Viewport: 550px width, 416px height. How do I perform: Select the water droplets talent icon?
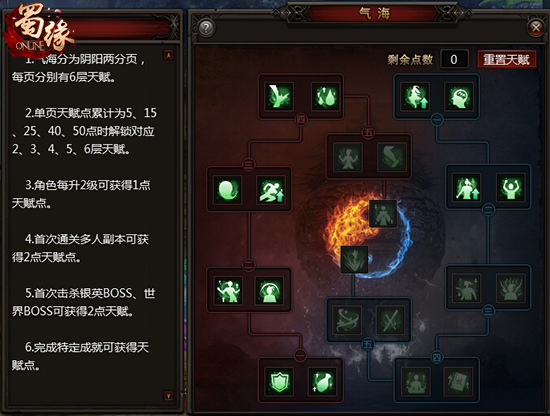[x=326, y=96]
